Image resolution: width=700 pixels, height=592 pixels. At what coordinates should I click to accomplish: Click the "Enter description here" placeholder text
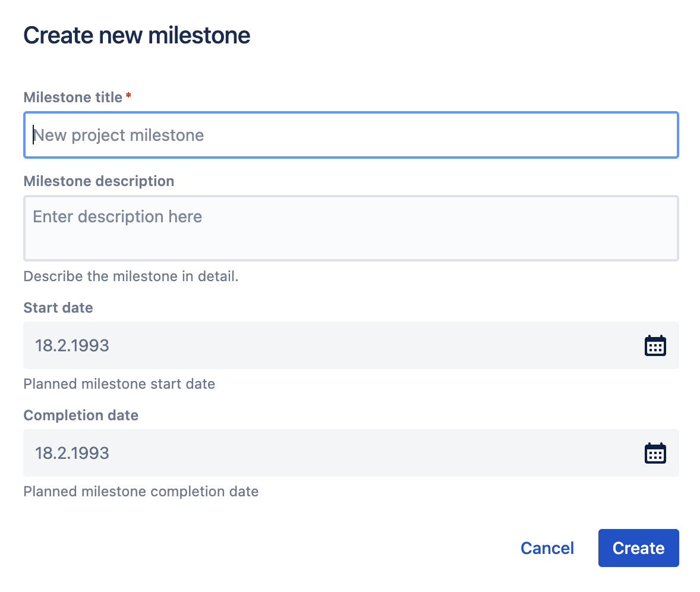pos(118,216)
